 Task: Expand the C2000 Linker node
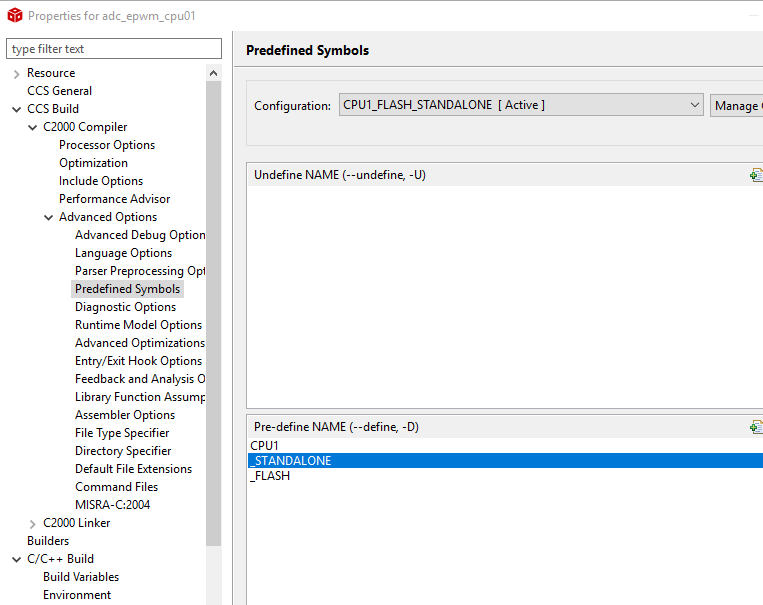33,524
